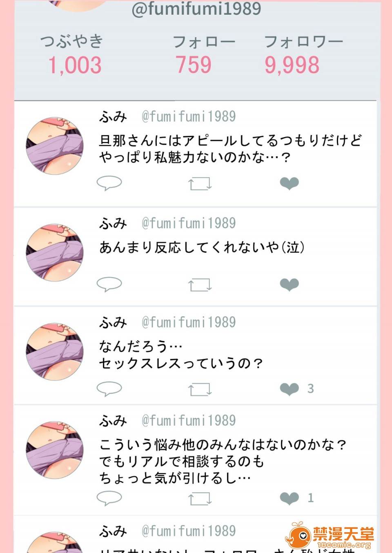Reply to the あんまり反応してくれない post
Screen dimensions: 392x553
coord(109,284)
